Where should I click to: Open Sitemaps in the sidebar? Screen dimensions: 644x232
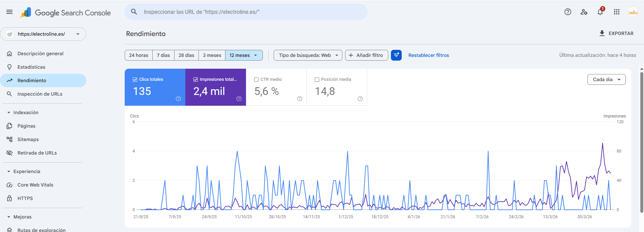43,139
